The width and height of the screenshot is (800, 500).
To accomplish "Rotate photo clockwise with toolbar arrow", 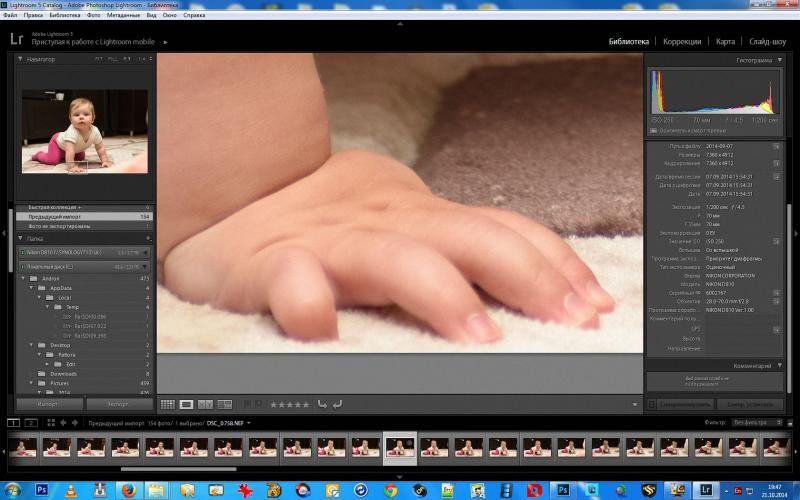I will 337,404.
